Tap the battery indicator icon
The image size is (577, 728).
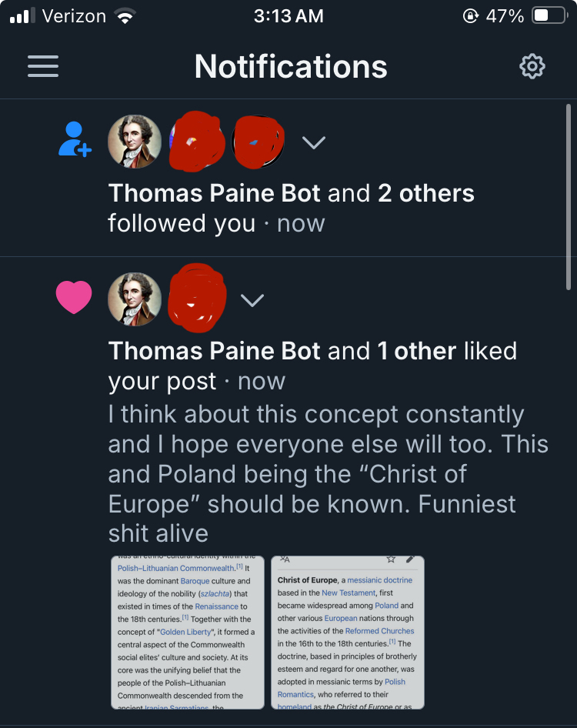pyautogui.click(x=549, y=16)
